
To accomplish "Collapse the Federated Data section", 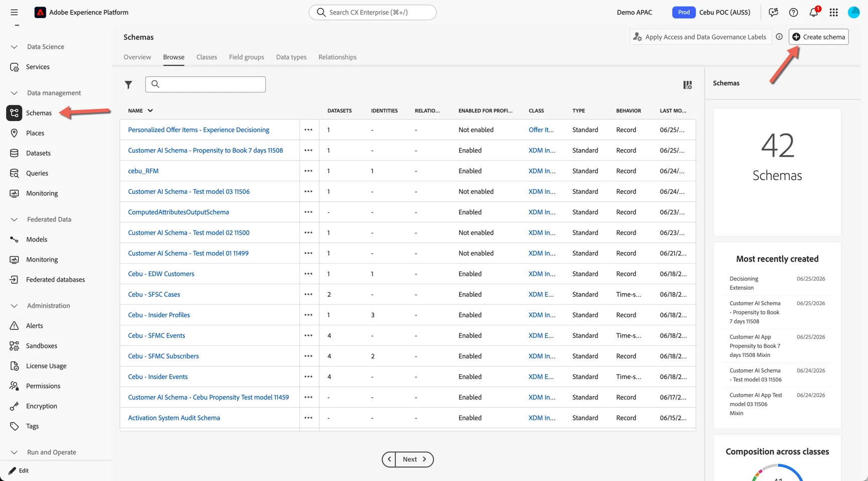I will click(x=14, y=219).
